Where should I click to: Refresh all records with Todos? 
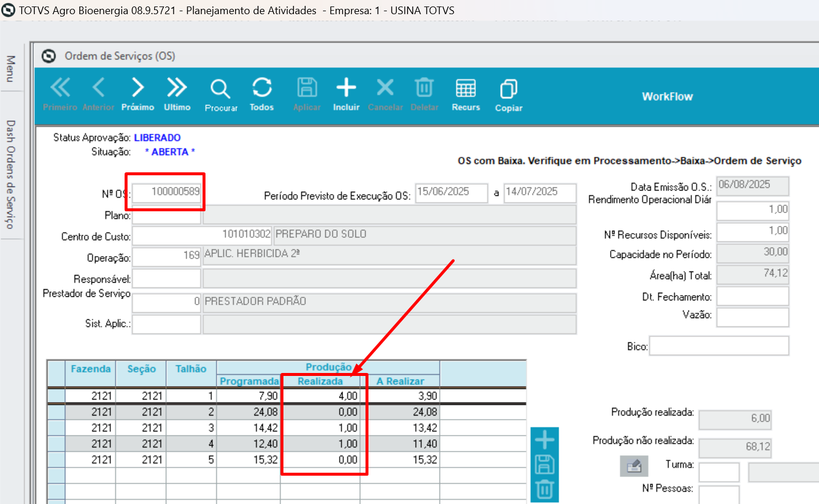(x=262, y=94)
